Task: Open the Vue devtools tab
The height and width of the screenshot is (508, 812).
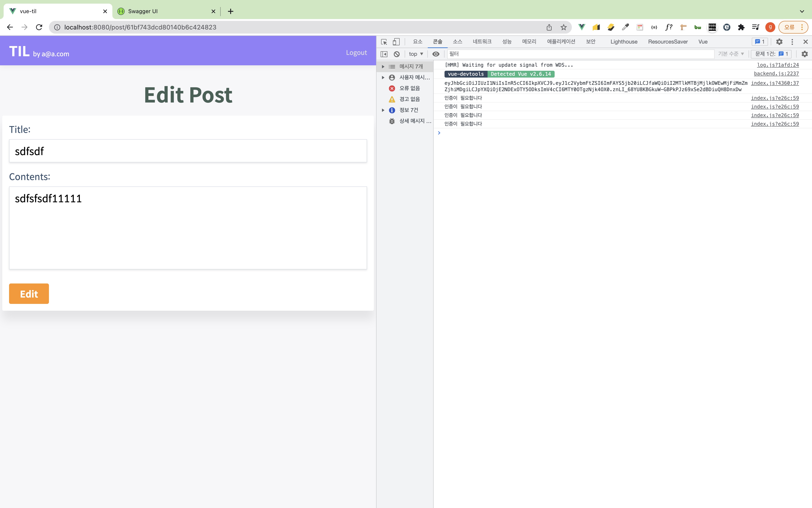Action: tap(703, 42)
